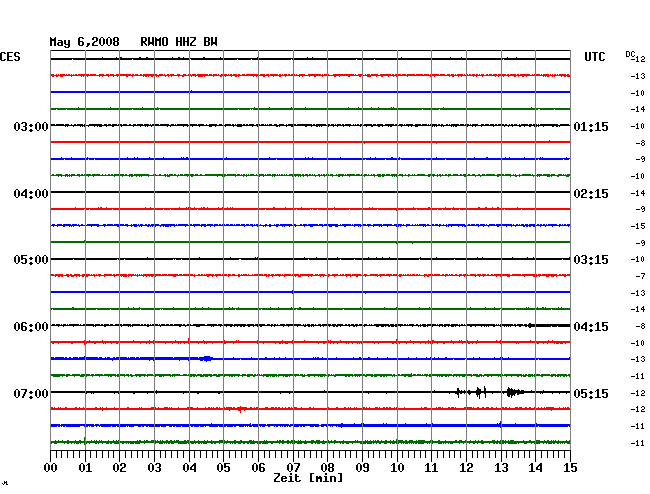This screenshot has width=650, height=494.
Task: Click the "10" minute axis tick label
Action: pyautogui.click(x=397, y=467)
